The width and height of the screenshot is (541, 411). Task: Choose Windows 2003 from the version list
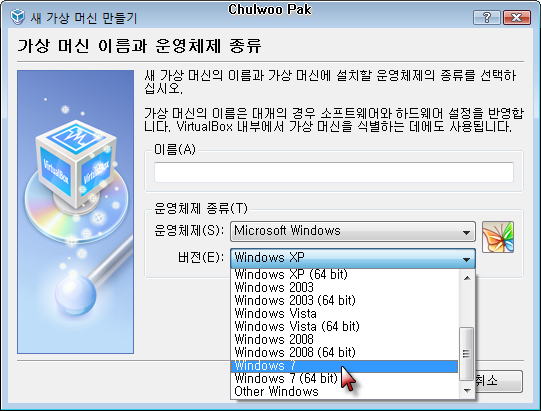[x=344, y=287]
